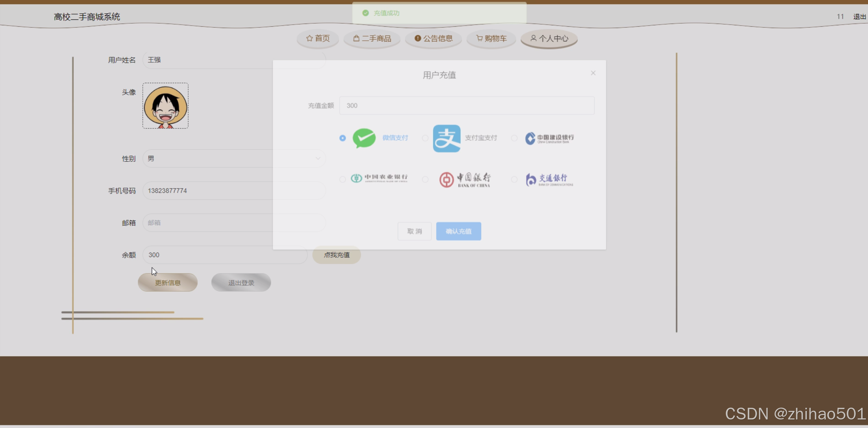Click the Agricultural Bank of China logo
This screenshot has width=868, height=428.
point(379,178)
